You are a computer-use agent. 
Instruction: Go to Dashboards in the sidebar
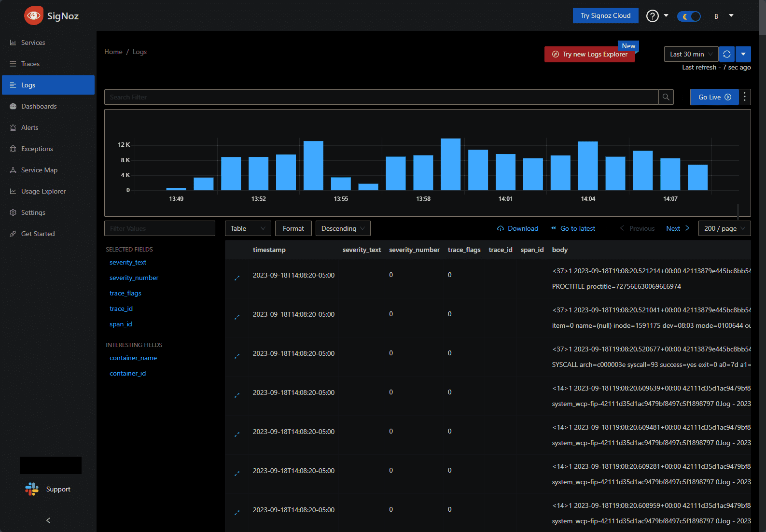pyautogui.click(x=39, y=106)
